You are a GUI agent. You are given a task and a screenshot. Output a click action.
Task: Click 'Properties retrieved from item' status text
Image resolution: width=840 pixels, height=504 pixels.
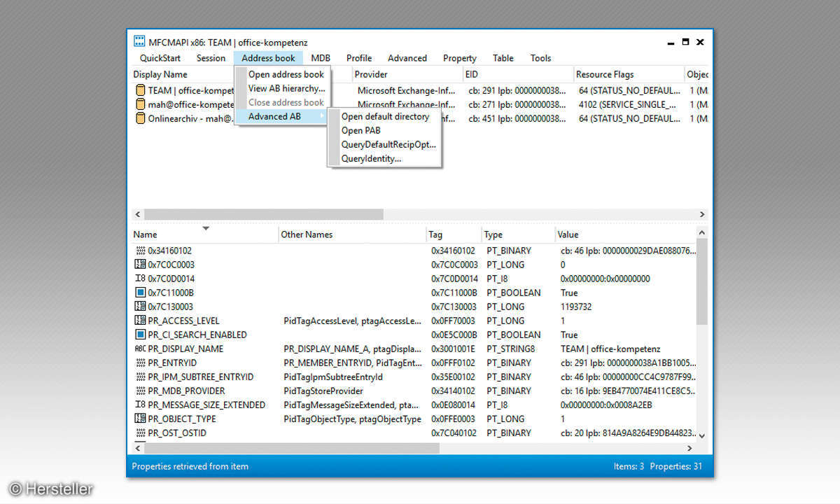tap(190, 466)
